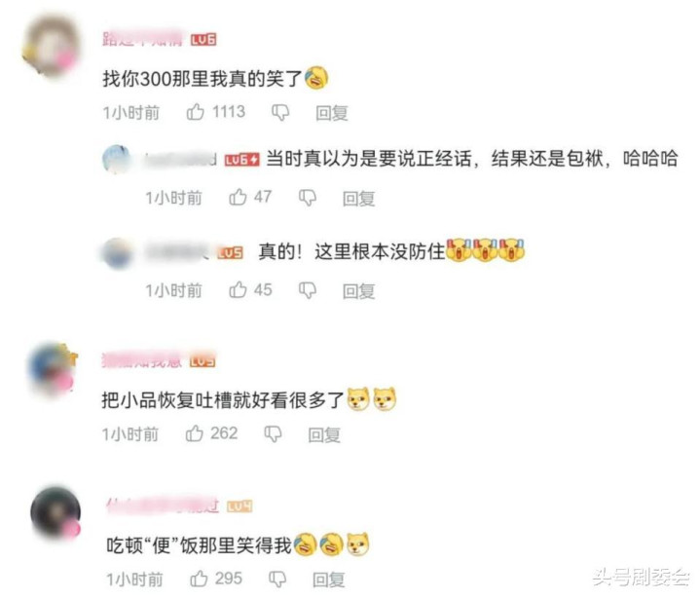The width and height of the screenshot is (700, 599).
Task: Reply to the '找你300那里' comment
Action: pyautogui.click(x=332, y=113)
